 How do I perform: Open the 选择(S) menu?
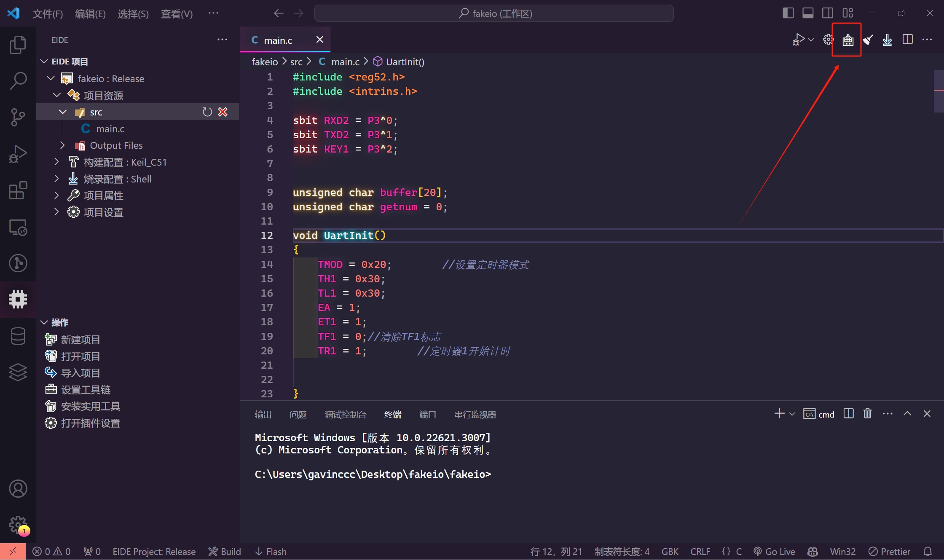pos(133,13)
